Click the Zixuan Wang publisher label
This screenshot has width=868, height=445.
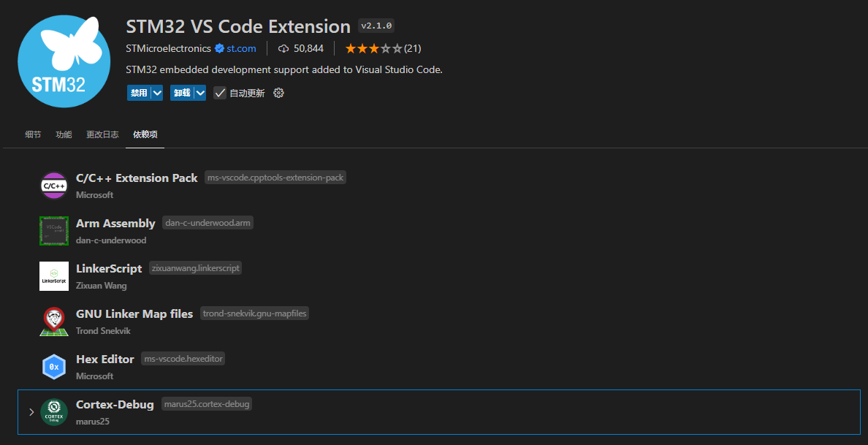pos(102,286)
